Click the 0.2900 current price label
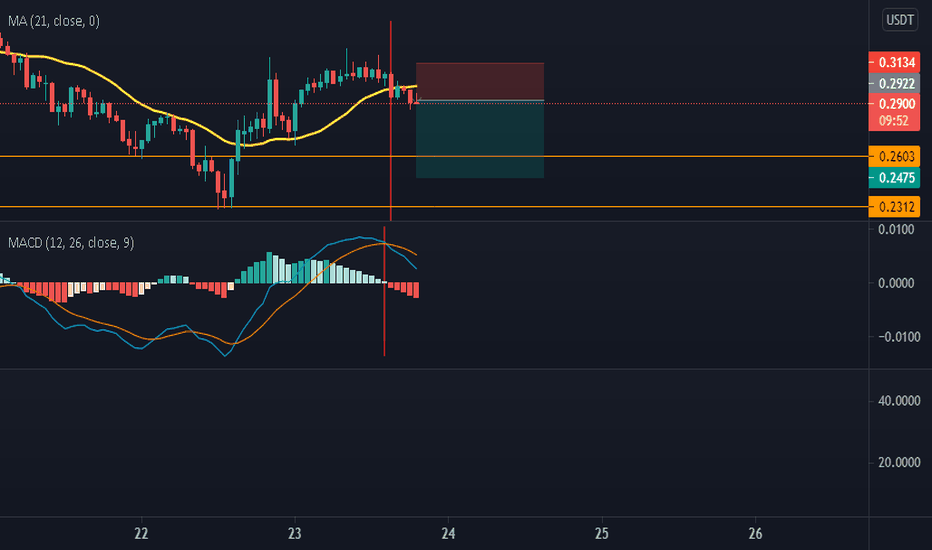 point(895,104)
